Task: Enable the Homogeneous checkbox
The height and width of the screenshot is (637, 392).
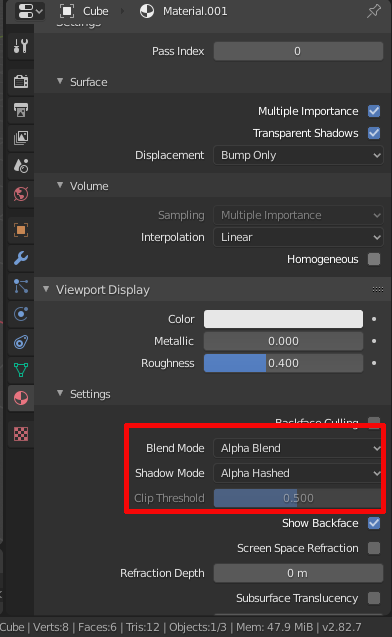Action: [x=374, y=259]
